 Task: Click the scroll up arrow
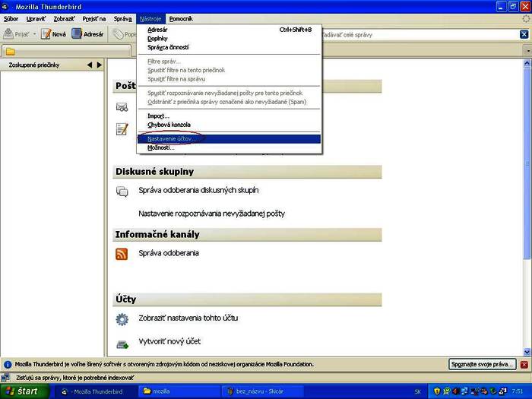pos(527,63)
